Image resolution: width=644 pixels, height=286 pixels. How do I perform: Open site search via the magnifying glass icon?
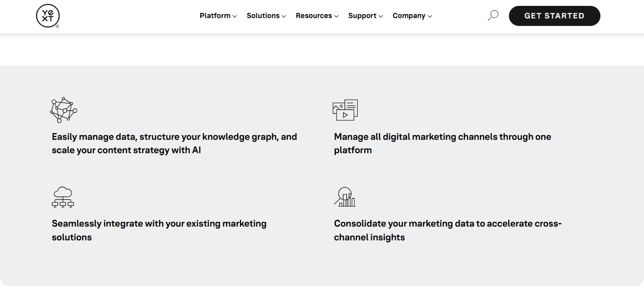coord(493,15)
